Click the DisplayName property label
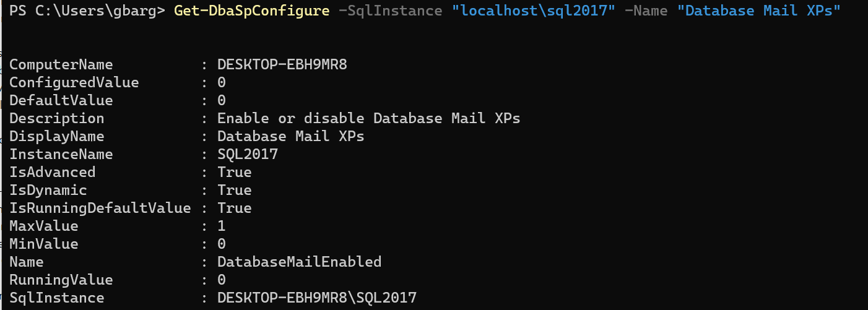The image size is (868, 310). (56, 136)
